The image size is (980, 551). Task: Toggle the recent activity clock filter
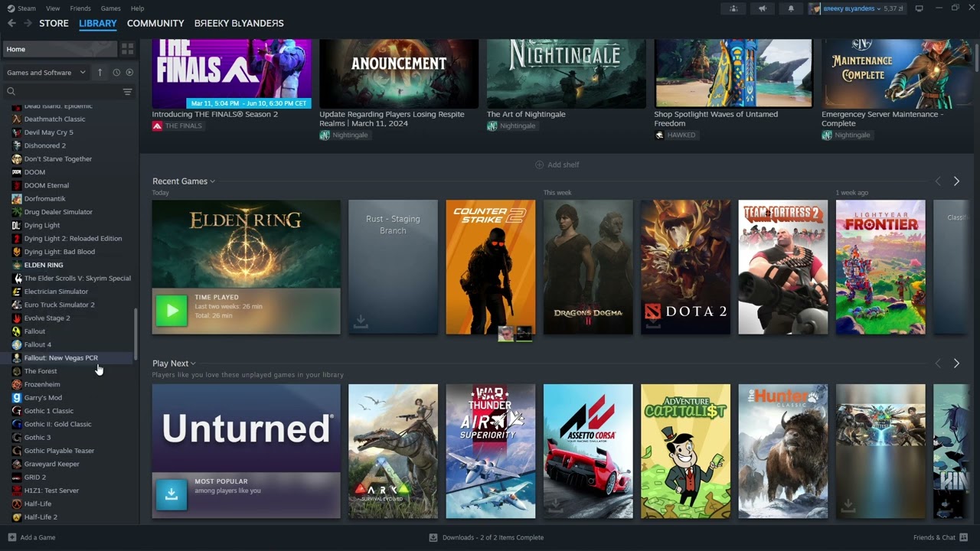pyautogui.click(x=116, y=72)
